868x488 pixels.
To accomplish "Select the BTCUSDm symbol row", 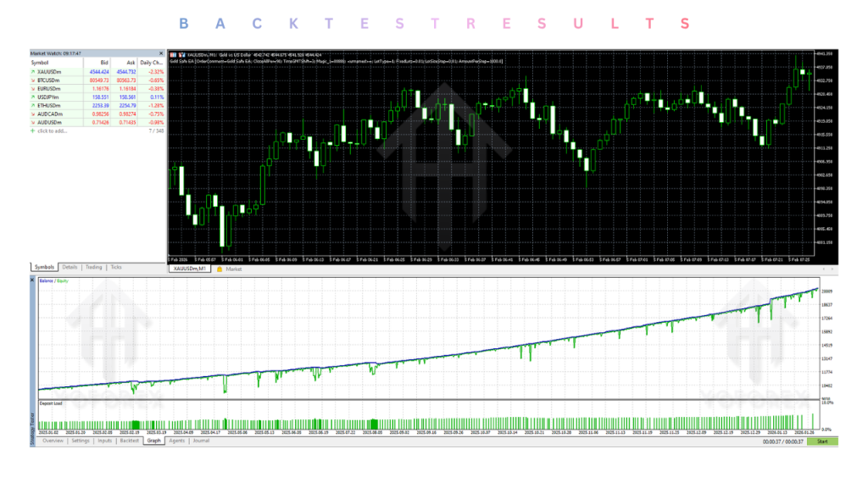I will point(97,80).
